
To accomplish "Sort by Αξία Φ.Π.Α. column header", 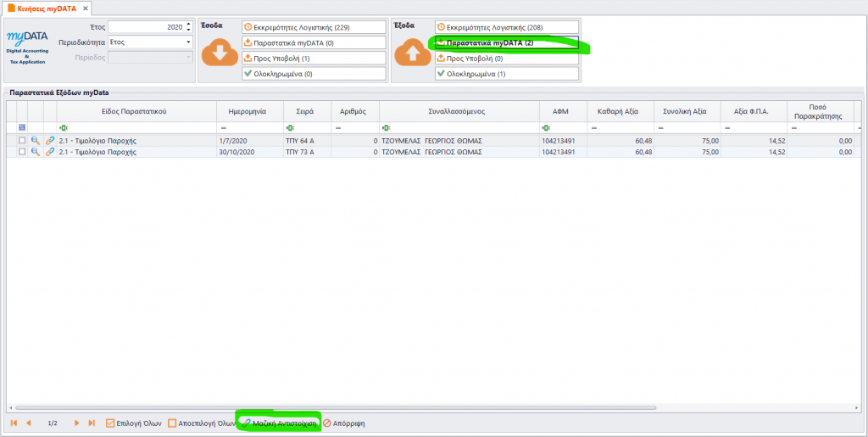I will coord(754,111).
